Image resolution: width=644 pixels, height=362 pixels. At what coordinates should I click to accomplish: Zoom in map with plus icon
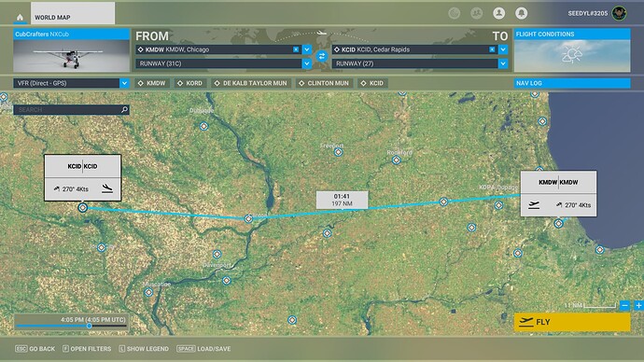(x=638, y=305)
